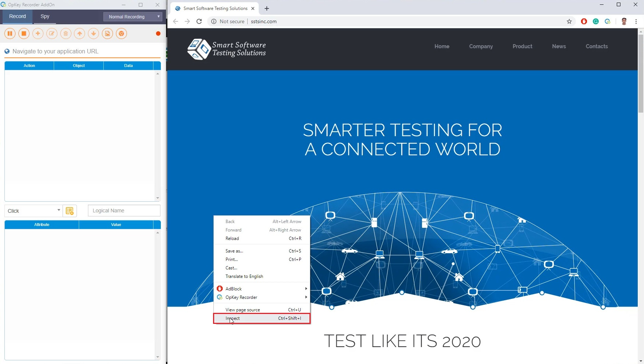Viewport: 644px width, 364px height.
Task: Select Translate to English option
Action: [x=262, y=276]
